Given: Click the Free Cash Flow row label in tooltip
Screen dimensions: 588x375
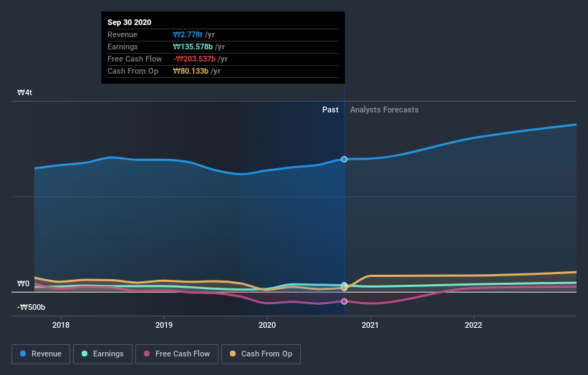Looking at the screenshot, I should pyautogui.click(x=135, y=59).
